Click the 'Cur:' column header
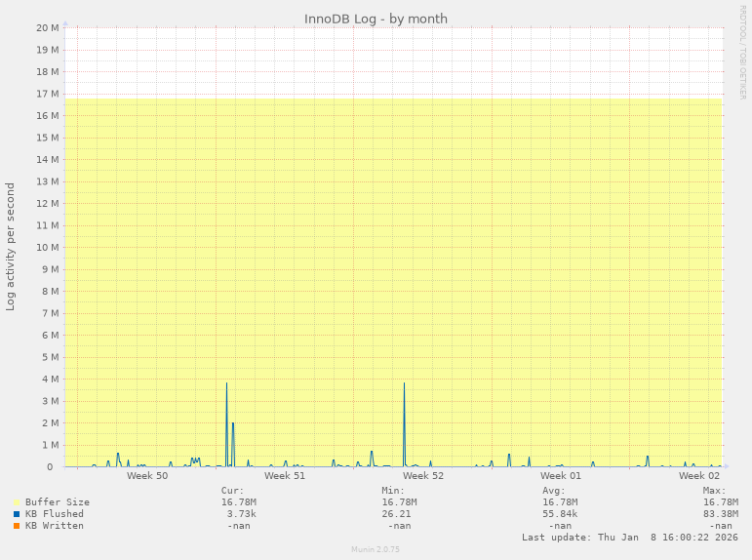The image size is (752, 560). click(232, 491)
